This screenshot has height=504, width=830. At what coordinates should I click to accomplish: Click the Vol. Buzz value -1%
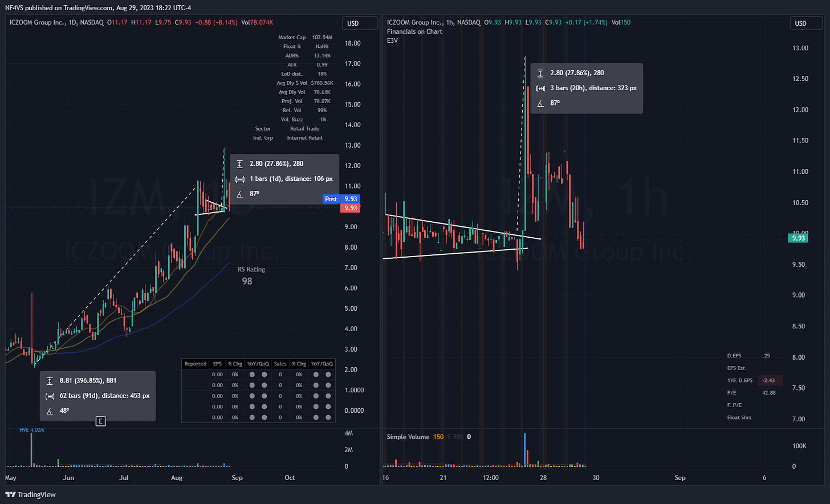[x=322, y=119]
